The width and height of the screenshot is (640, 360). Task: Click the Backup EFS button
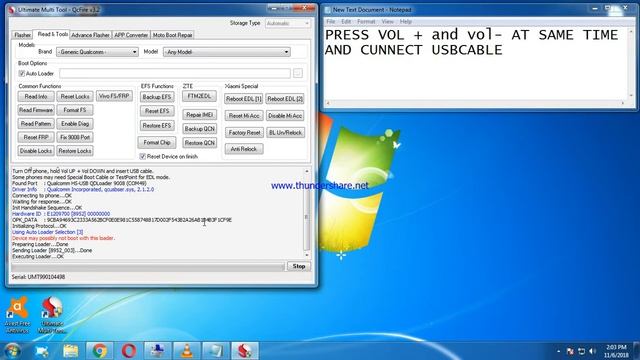157,97
